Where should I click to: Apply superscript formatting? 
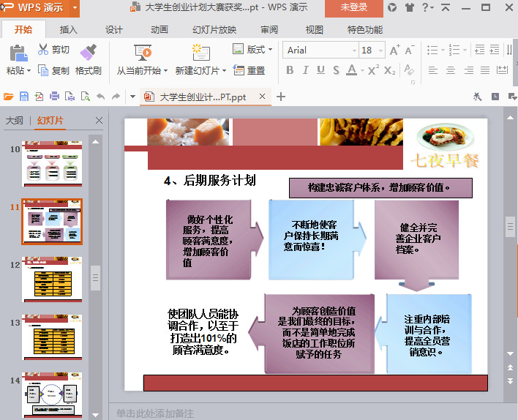tap(373, 70)
